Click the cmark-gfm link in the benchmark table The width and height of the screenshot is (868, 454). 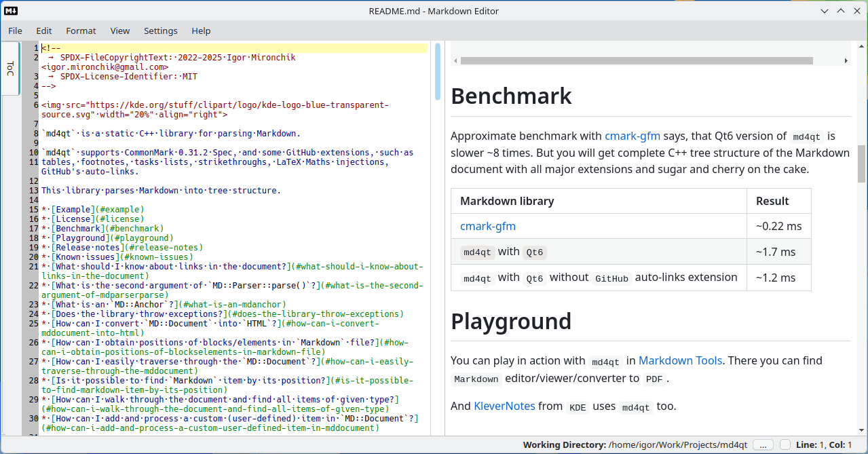pos(487,226)
